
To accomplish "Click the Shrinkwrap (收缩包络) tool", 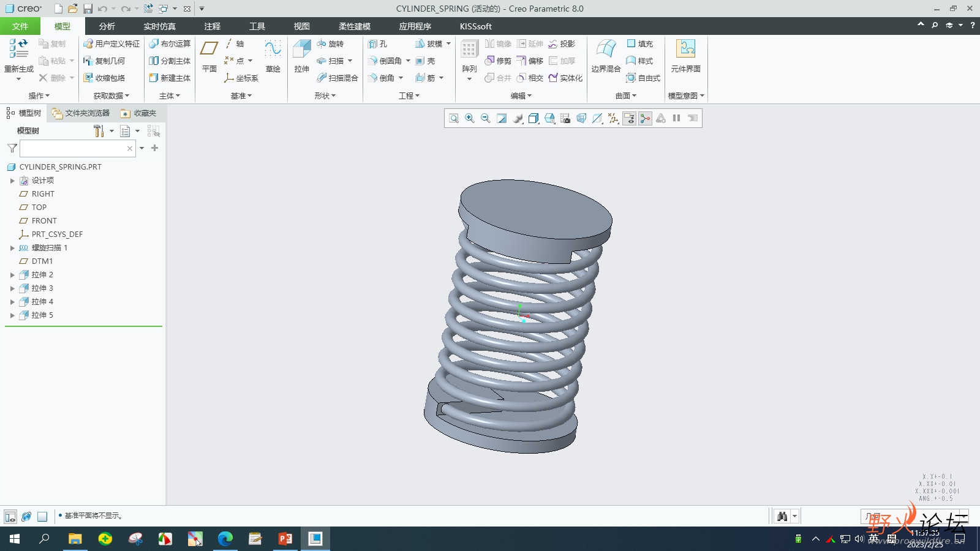I will 104,78.
